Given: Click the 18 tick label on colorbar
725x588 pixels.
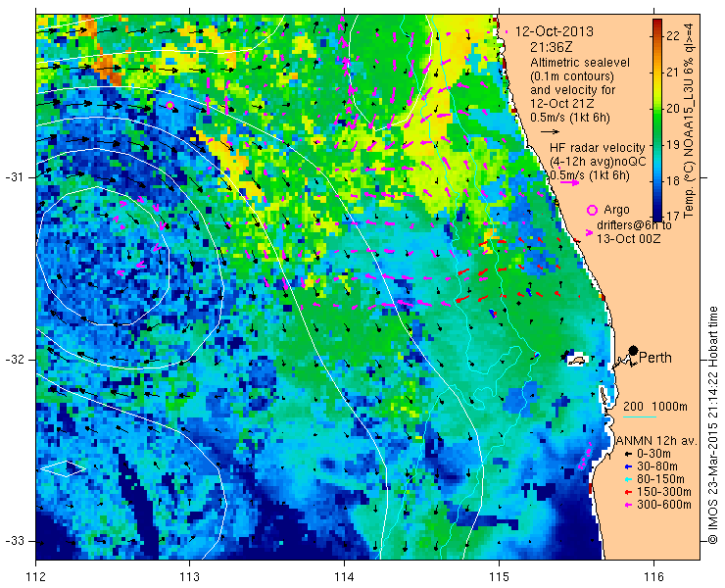Looking at the screenshot, I should 672,180.
